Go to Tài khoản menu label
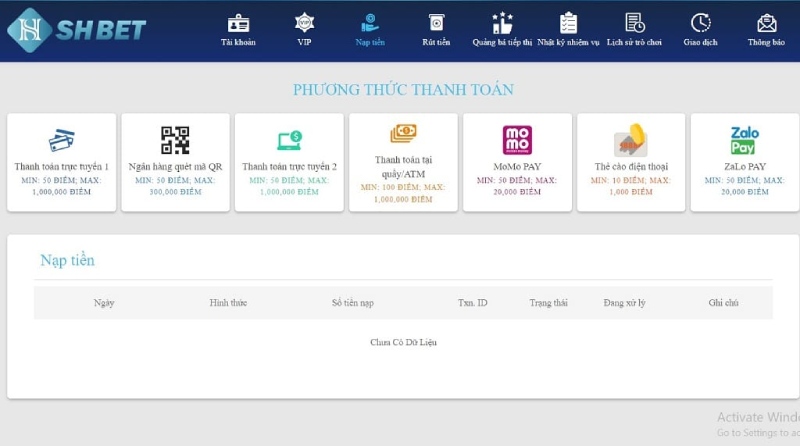800x446 pixels. tap(238, 42)
